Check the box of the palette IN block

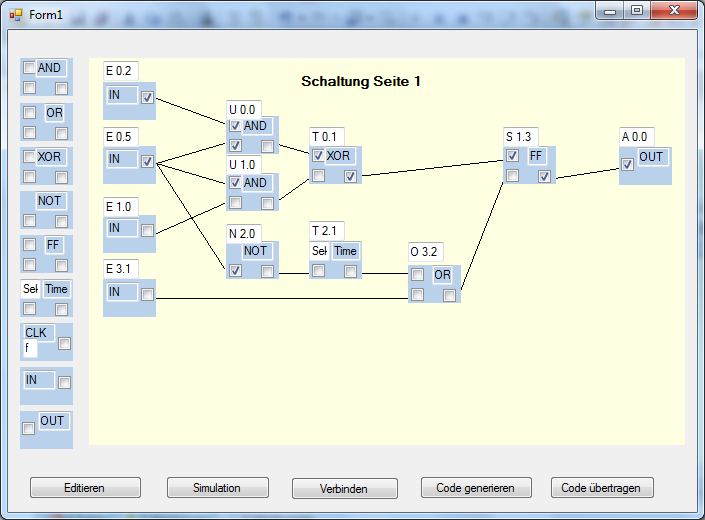coord(64,382)
